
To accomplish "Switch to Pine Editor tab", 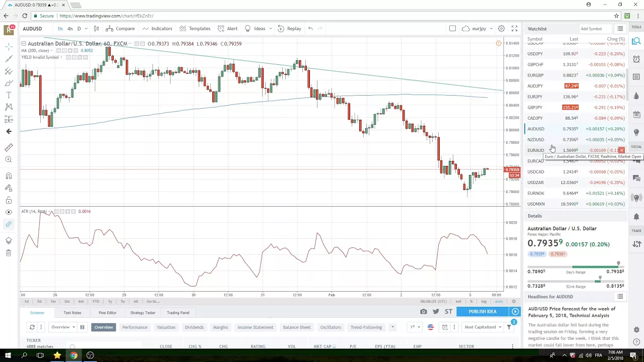I will tap(108, 313).
